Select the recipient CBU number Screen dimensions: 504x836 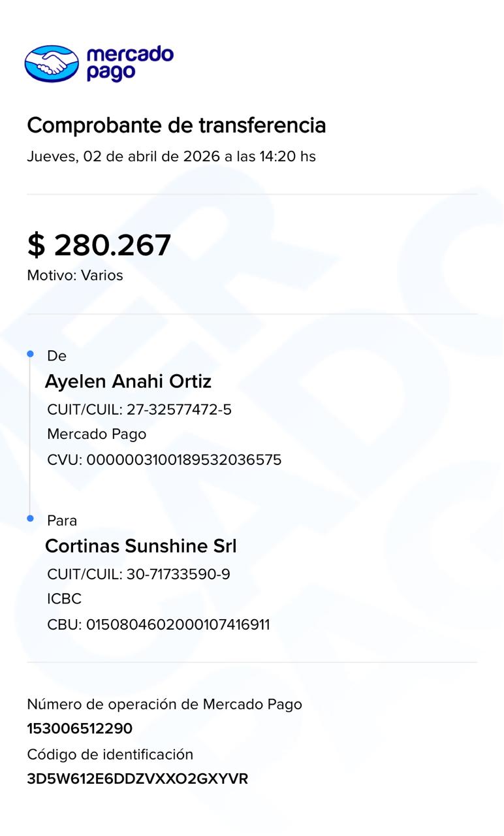point(178,624)
